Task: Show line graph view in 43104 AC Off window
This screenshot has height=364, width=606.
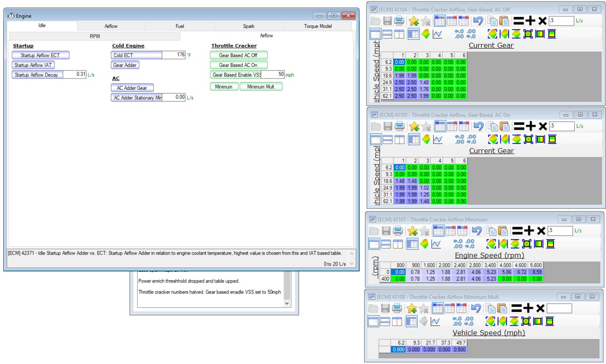Action: pyautogui.click(x=437, y=34)
